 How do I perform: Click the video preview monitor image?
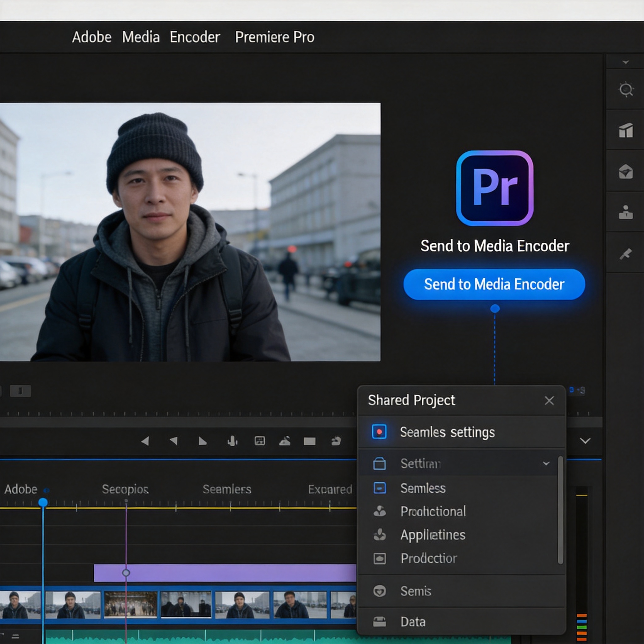click(x=190, y=232)
